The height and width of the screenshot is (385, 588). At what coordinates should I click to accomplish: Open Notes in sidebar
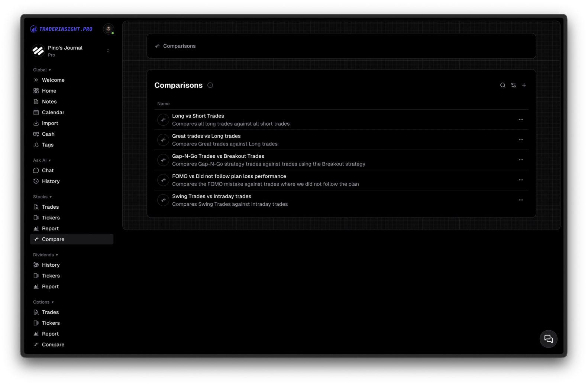coord(72,102)
